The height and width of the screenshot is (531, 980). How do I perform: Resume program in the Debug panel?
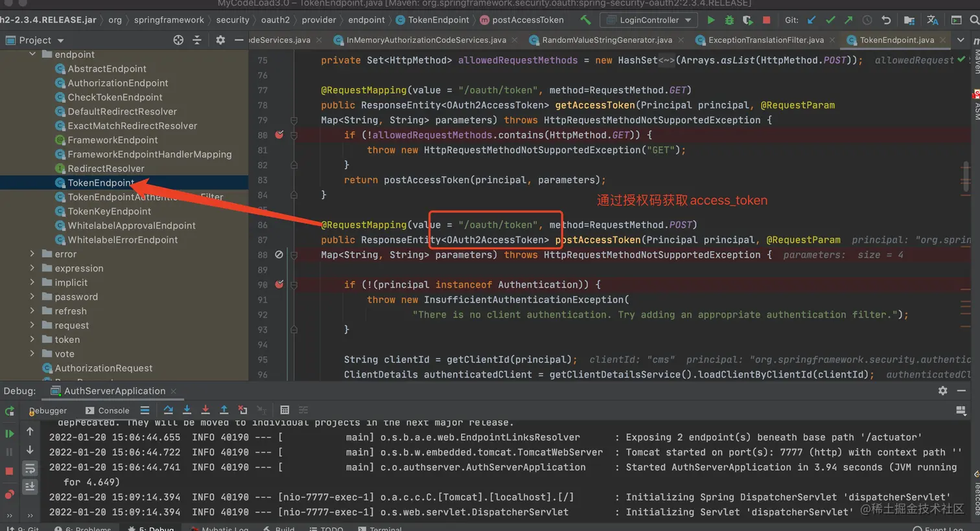pos(10,433)
